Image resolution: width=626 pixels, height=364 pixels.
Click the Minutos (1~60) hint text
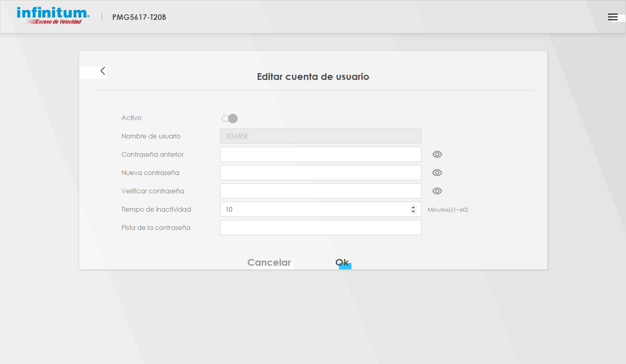click(447, 210)
